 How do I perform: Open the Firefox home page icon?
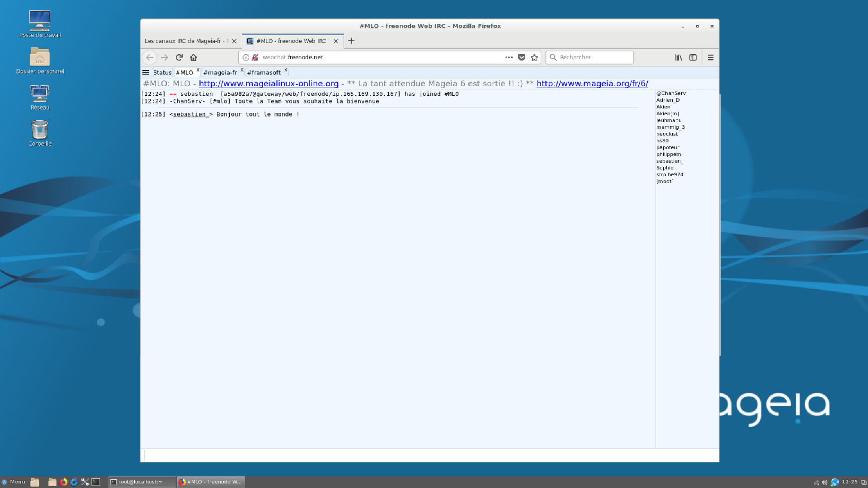click(193, 57)
